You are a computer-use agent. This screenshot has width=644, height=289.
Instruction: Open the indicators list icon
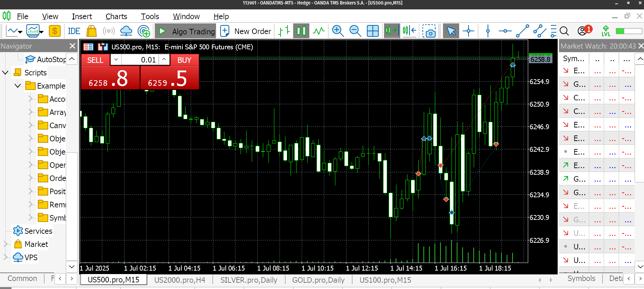[35, 31]
